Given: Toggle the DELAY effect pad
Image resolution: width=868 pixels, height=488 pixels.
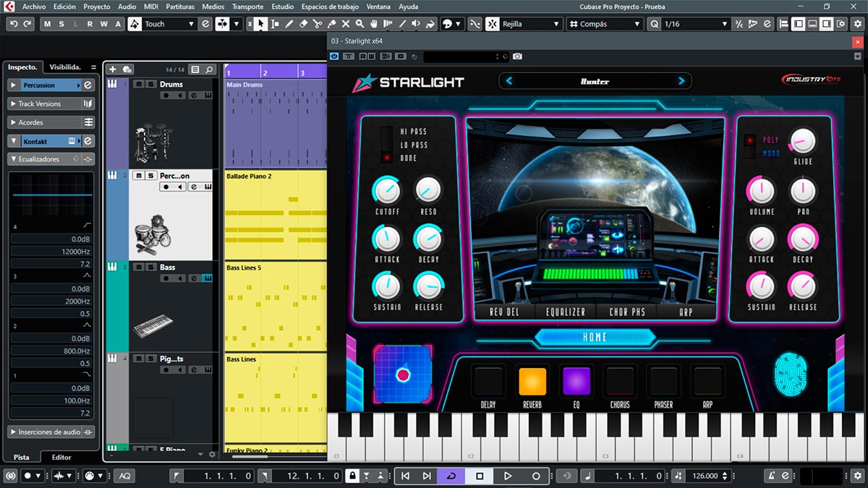Looking at the screenshot, I should 488,381.
